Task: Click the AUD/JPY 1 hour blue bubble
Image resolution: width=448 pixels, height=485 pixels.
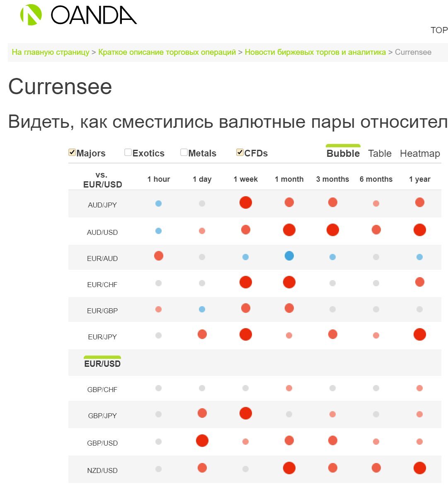Action: (x=158, y=204)
